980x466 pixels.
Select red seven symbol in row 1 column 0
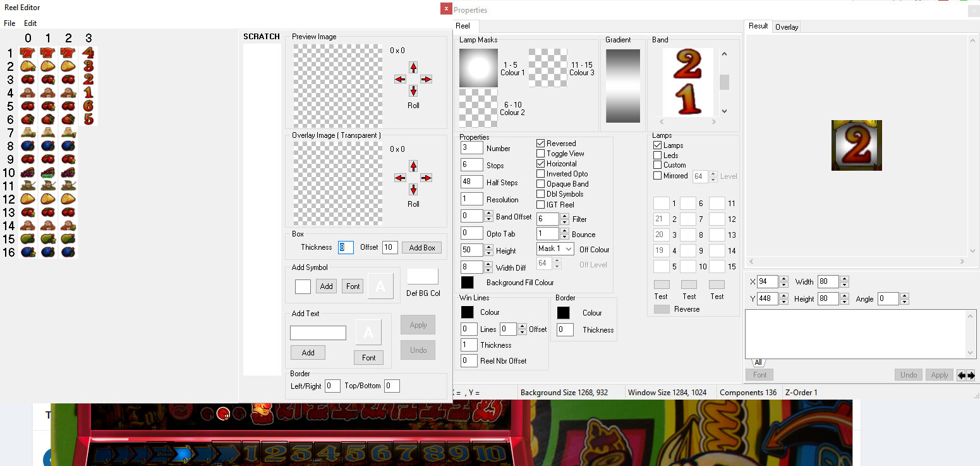28,52
